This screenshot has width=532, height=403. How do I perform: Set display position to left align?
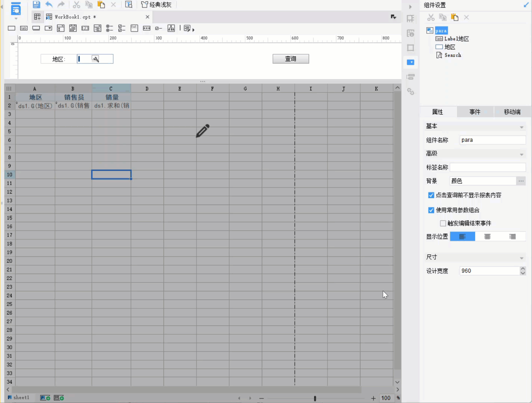click(x=463, y=237)
